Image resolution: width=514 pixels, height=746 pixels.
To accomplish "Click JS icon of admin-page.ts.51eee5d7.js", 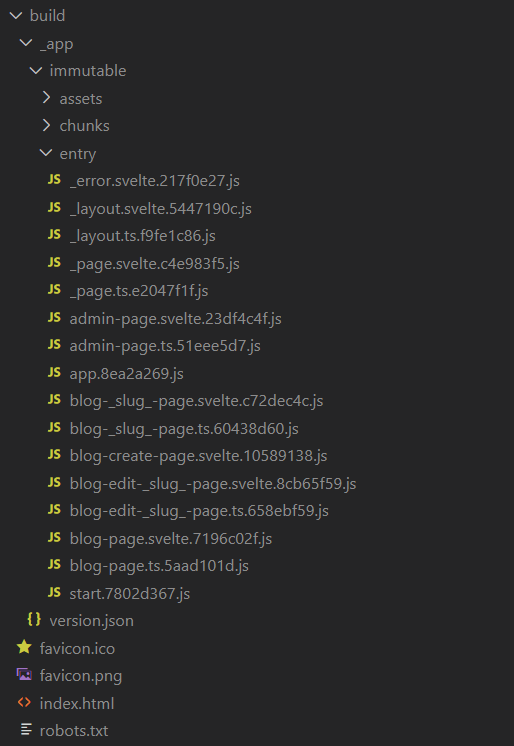I will [x=54, y=344].
